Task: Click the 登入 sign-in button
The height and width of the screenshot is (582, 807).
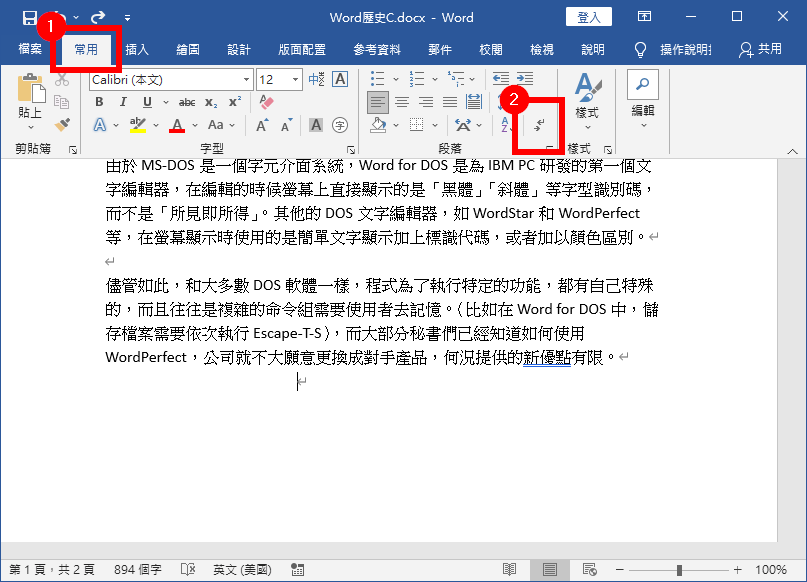Action: 589,17
